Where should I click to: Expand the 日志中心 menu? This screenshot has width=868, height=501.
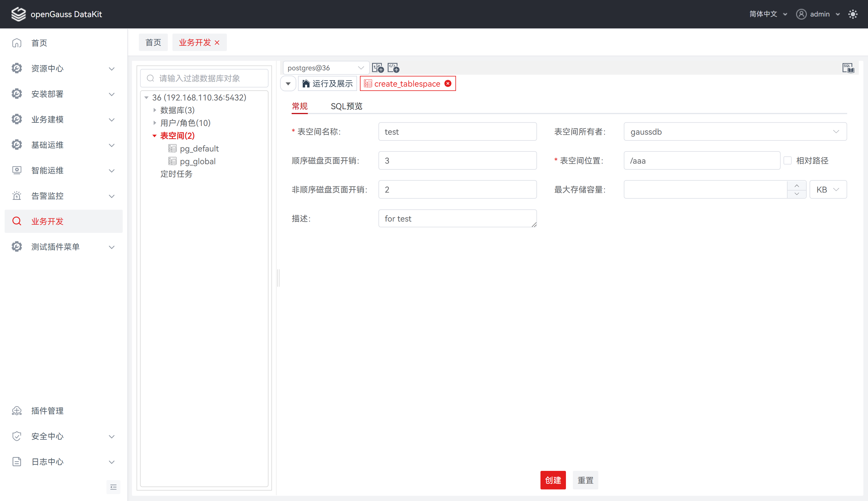point(112,462)
